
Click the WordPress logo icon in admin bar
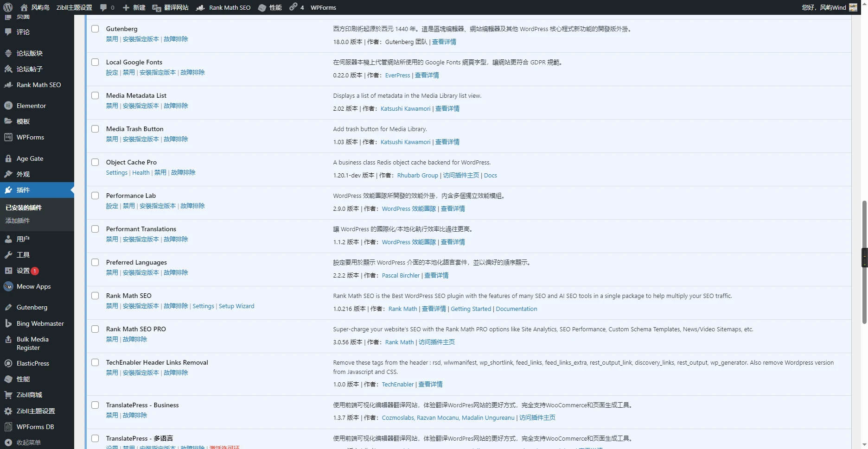(8, 7)
